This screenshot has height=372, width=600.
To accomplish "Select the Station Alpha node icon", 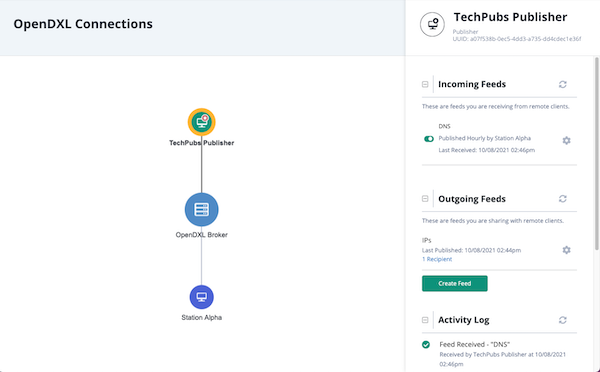I will coord(202,297).
